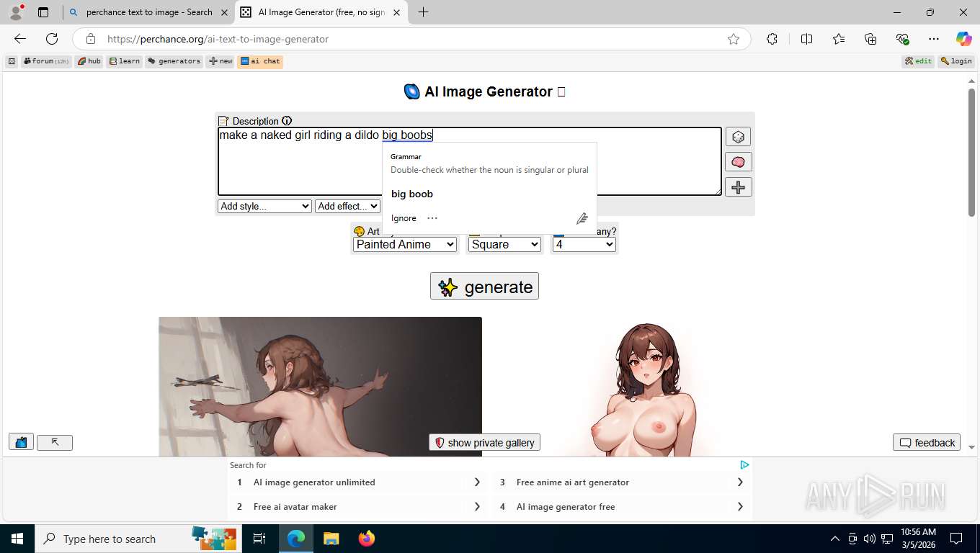The height and width of the screenshot is (553, 980).
Task: Switch to the AI Image Generator tab
Action: click(x=321, y=12)
